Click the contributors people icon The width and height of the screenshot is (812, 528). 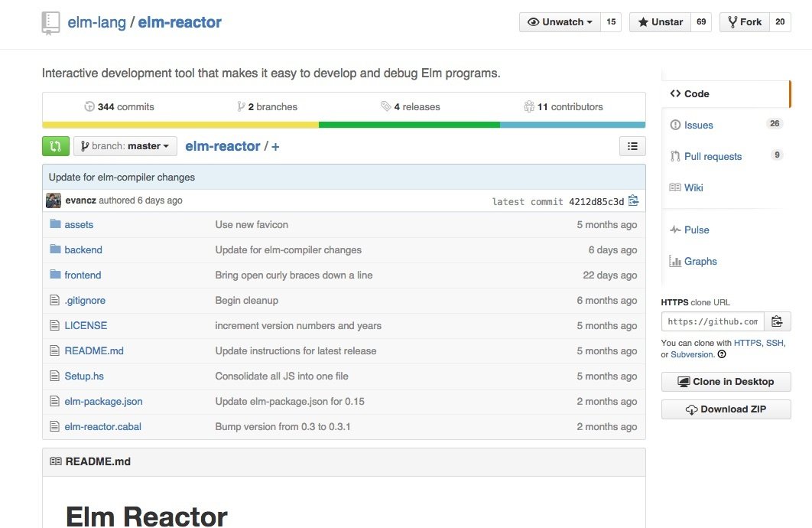(529, 106)
